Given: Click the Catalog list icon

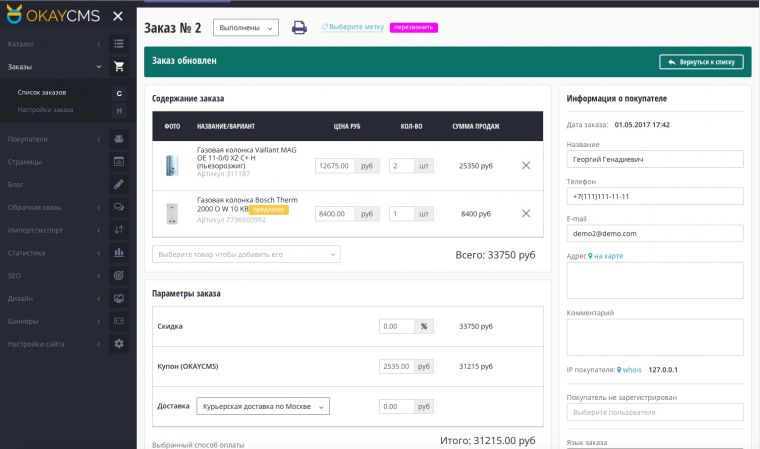Looking at the screenshot, I should coord(119,44).
